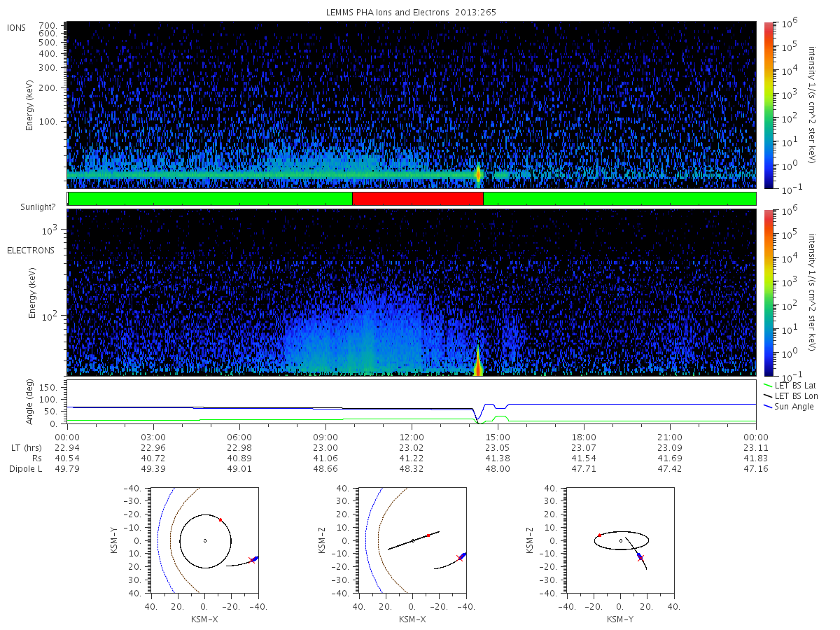
Task: Click the red Sunlight bar segment
Action: point(417,199)
